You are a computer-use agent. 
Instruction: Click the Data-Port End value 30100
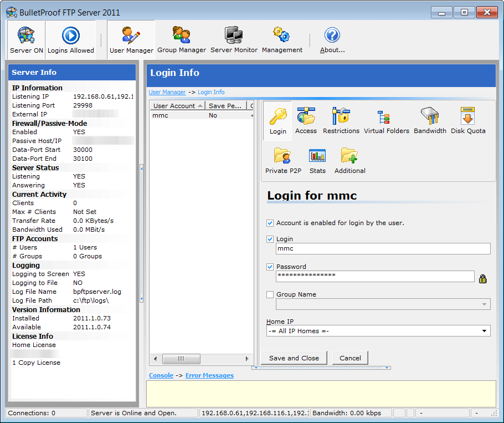pos(83,159)
